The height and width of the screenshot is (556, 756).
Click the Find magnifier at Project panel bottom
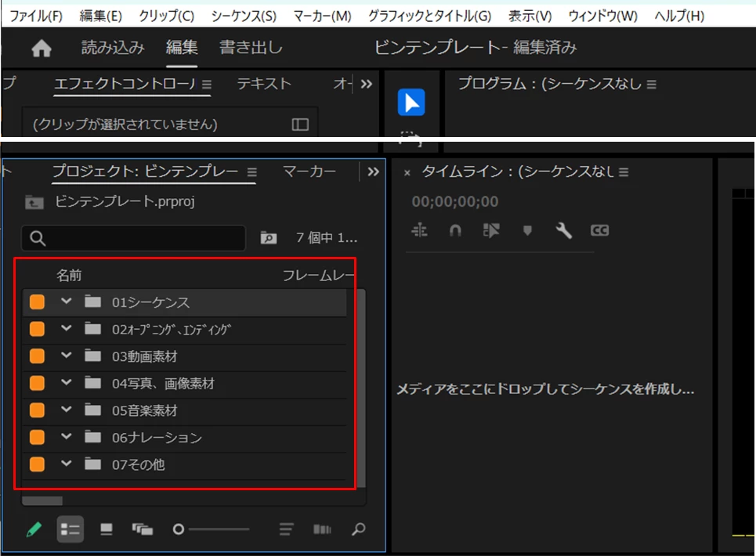358,529
